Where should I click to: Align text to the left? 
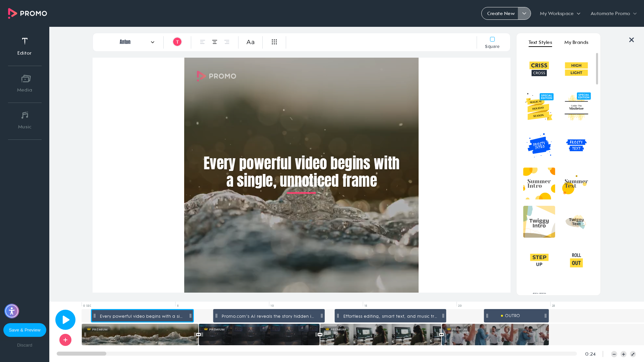[x=203, y=42]
